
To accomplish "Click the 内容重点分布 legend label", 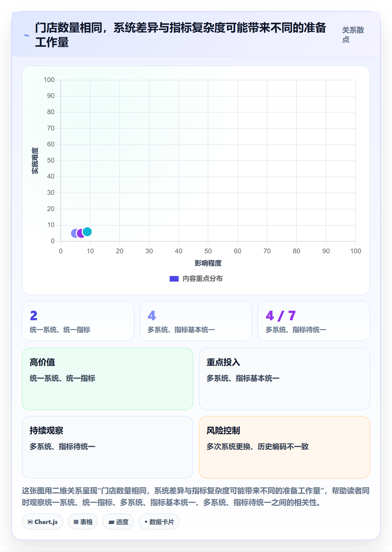I will pyautogui.click(x=202, y=279).
